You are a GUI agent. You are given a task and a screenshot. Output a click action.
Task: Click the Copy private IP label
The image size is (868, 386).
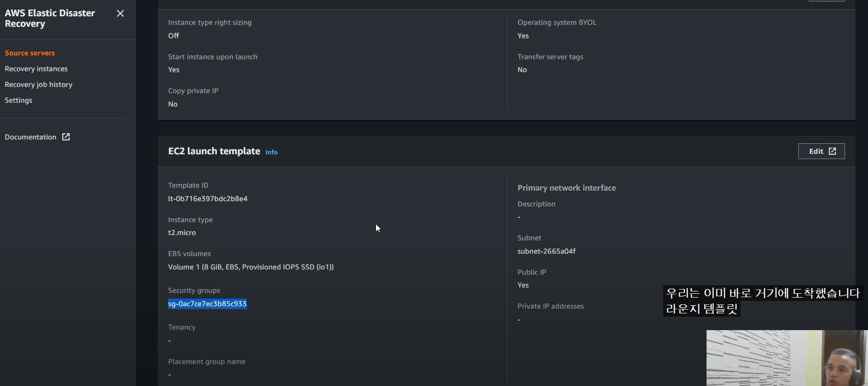(193, 91)
